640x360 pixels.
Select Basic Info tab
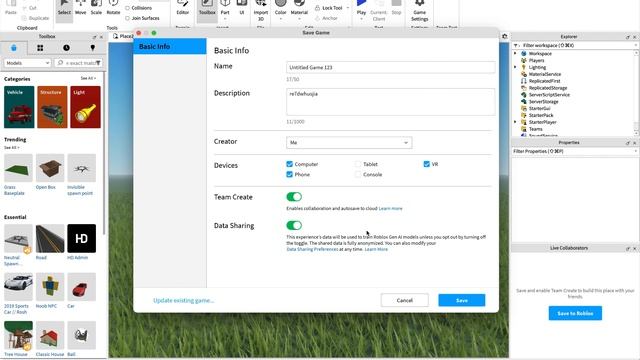point(170,46)
